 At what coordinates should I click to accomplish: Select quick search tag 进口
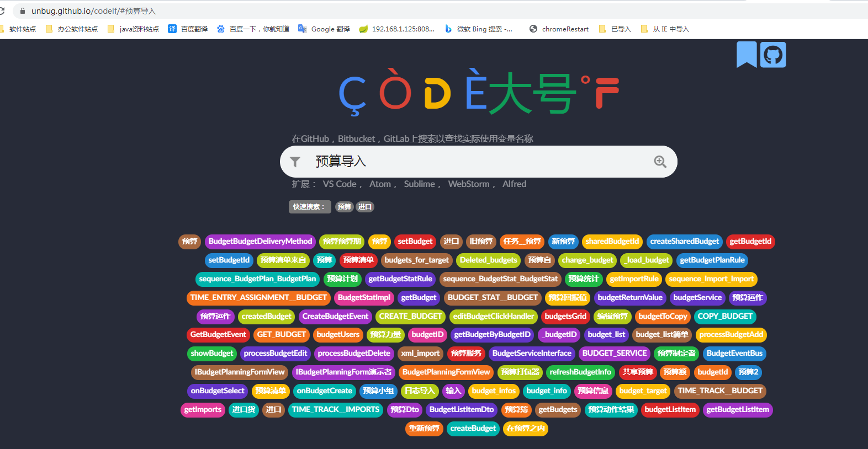pos(364,207)
